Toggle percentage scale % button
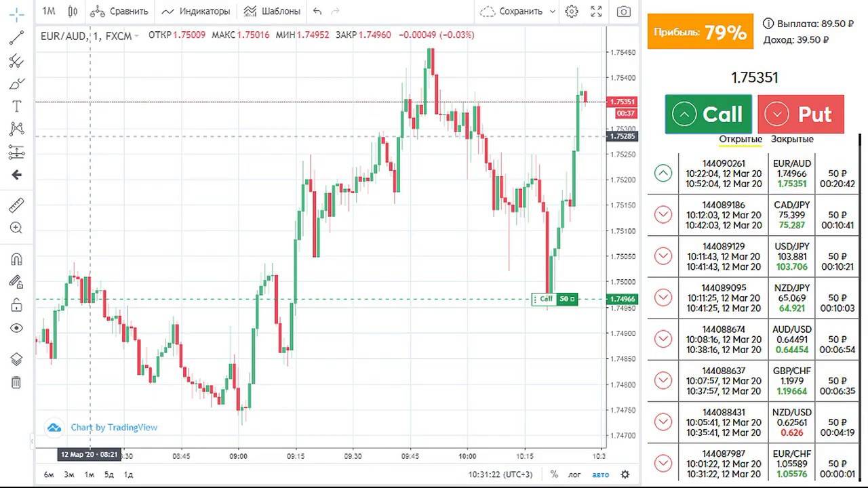The width and height of the screenshot is (868, 488). tap(554, 474)
